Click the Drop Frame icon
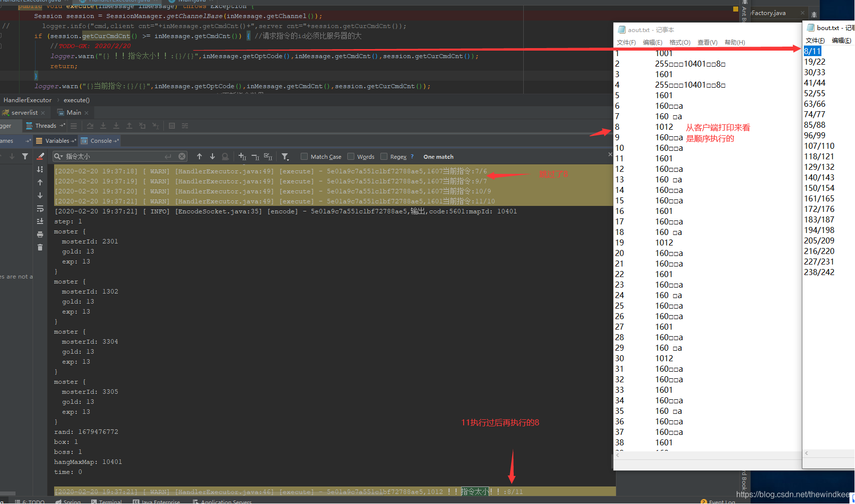 coord(142,126)
